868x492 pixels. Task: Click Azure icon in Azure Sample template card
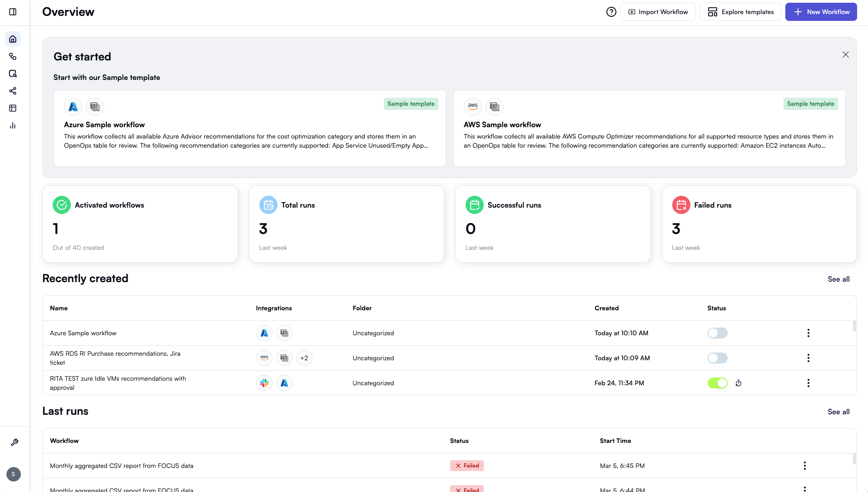click(73, 107)
